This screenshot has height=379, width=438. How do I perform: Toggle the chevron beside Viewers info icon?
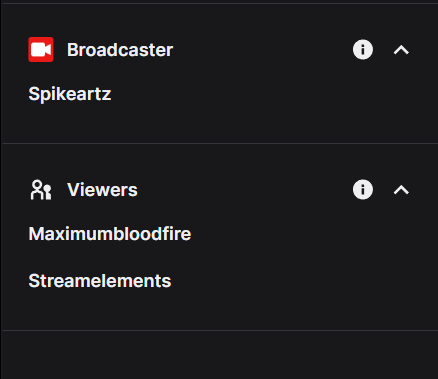[x=401, y=190]
